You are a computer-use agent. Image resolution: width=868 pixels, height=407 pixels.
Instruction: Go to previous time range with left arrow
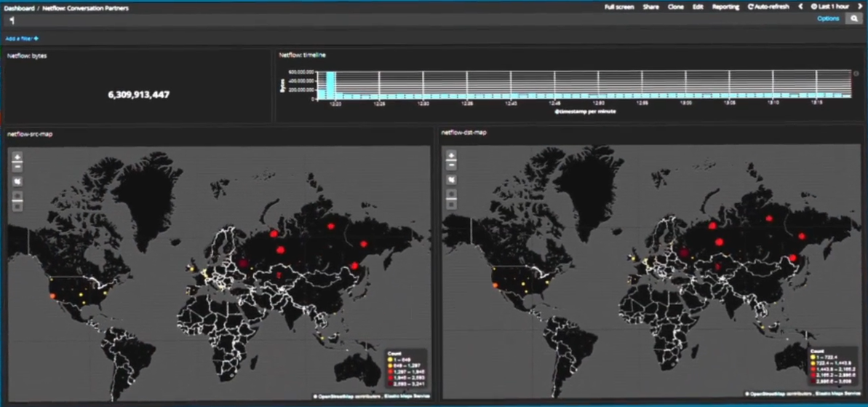pos(800,7)
